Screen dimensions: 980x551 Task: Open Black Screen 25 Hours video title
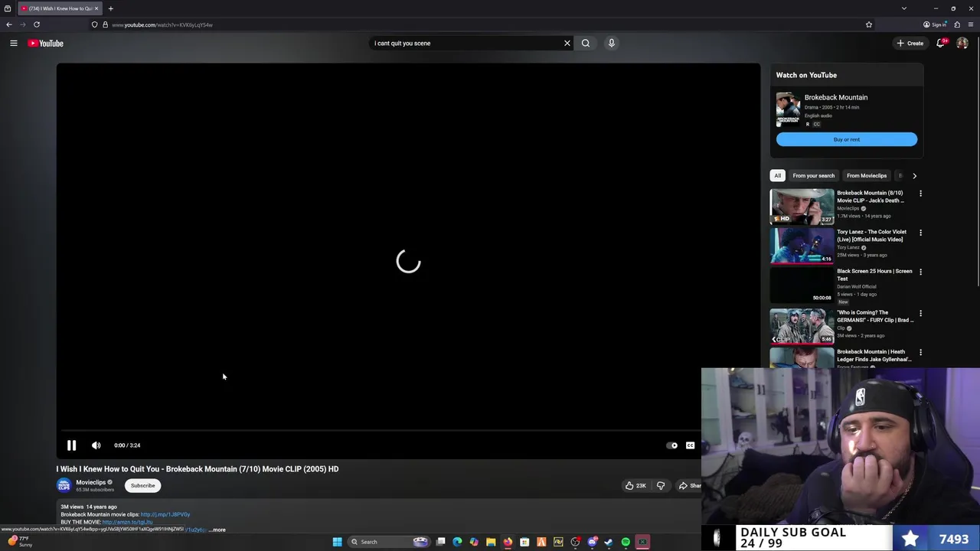tap(874, 275)
